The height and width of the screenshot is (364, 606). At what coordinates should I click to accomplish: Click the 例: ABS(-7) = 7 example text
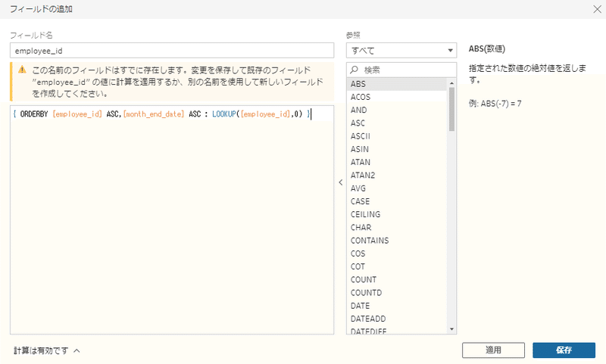coord(495,104)
